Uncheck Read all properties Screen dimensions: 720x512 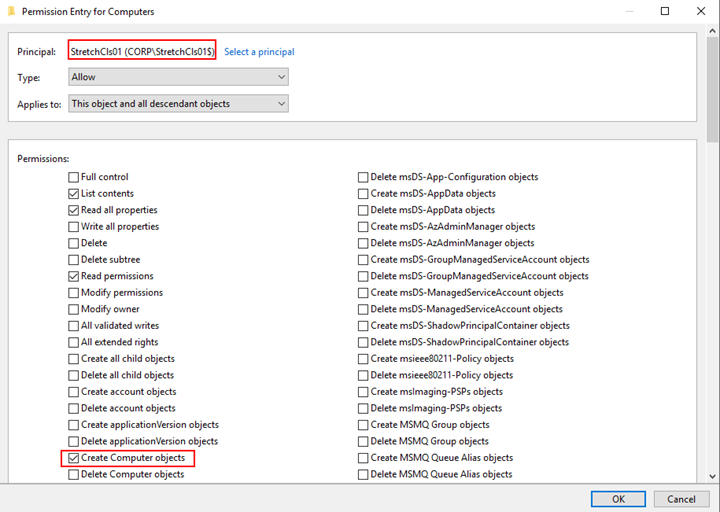[73, 210]
